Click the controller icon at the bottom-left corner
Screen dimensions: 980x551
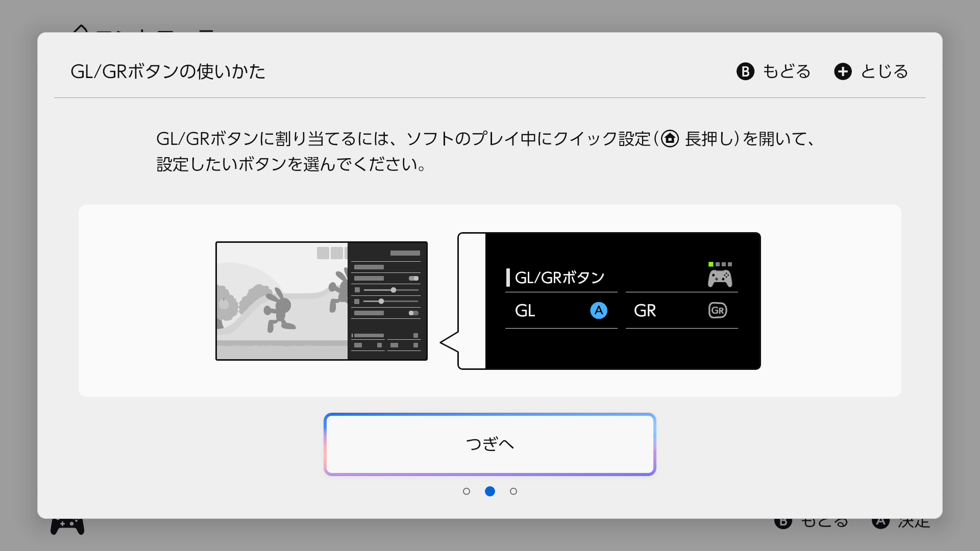point(67,525)
